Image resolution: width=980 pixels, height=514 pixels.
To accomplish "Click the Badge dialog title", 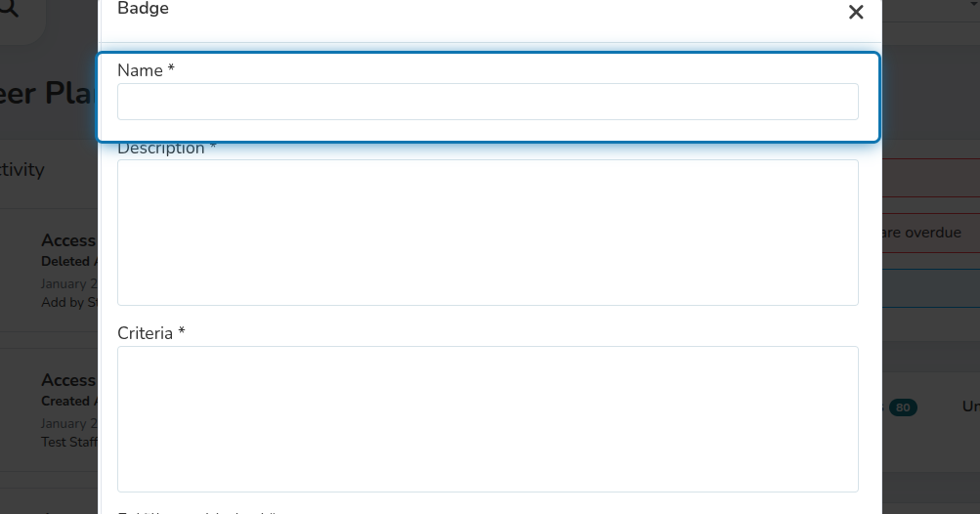I will tap(143, 8).
